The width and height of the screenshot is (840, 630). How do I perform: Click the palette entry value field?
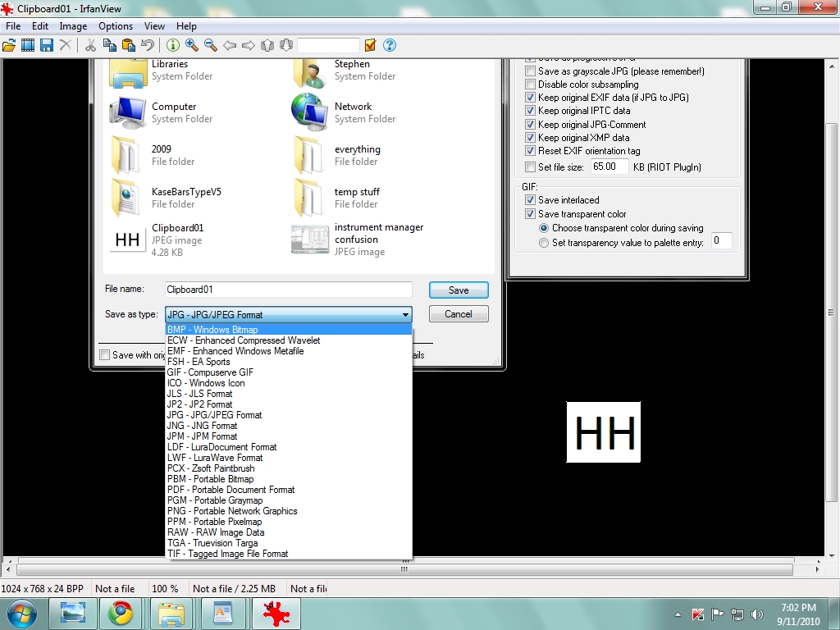(721, 240)
